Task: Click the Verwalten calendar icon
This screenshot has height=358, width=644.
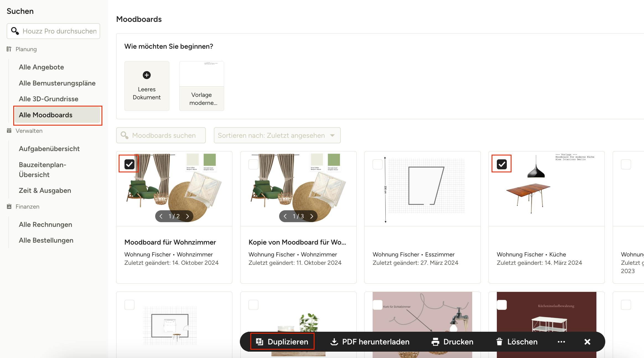Action: [x=9, y=131]
